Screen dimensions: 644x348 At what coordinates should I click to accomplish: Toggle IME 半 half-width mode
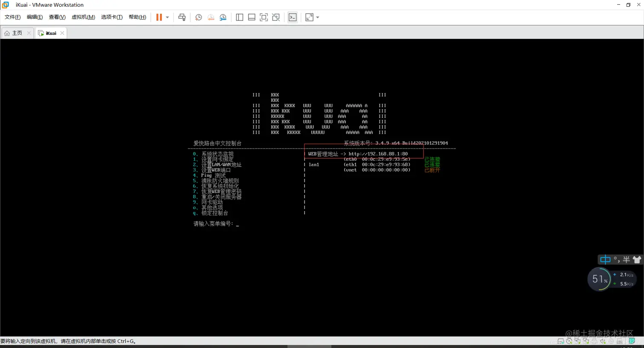(626, 260)
